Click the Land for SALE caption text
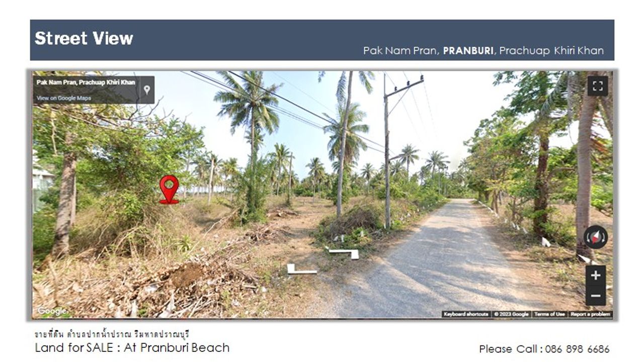 pyautogui.click(x=132, y=347)
